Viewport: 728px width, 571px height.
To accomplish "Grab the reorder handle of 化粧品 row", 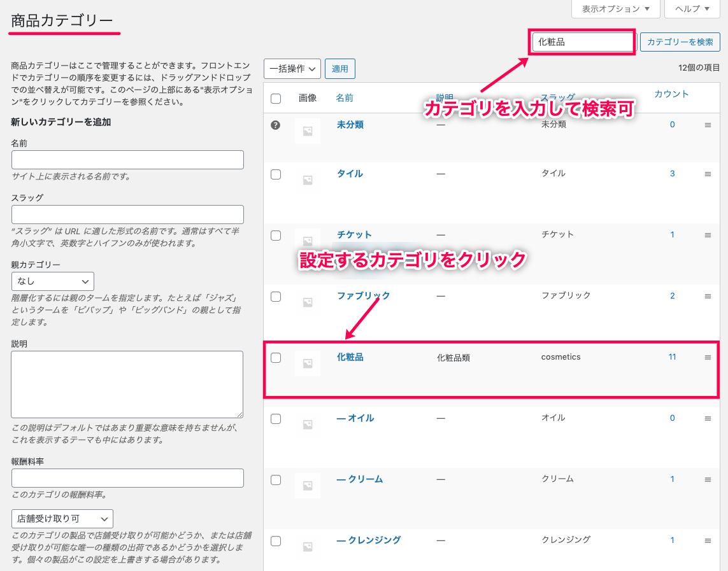I will pyautogui.click(x=708, y=357).
